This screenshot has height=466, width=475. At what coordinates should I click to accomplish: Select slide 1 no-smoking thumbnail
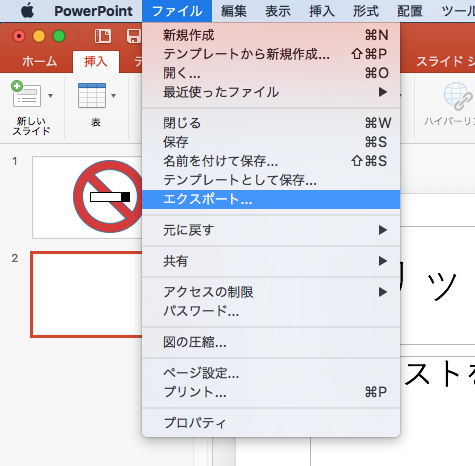pos(87,197)
